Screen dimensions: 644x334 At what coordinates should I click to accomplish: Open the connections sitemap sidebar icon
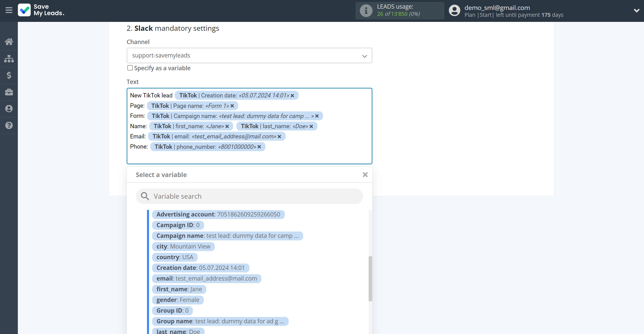pyautogui.click(x=9, y=59)
